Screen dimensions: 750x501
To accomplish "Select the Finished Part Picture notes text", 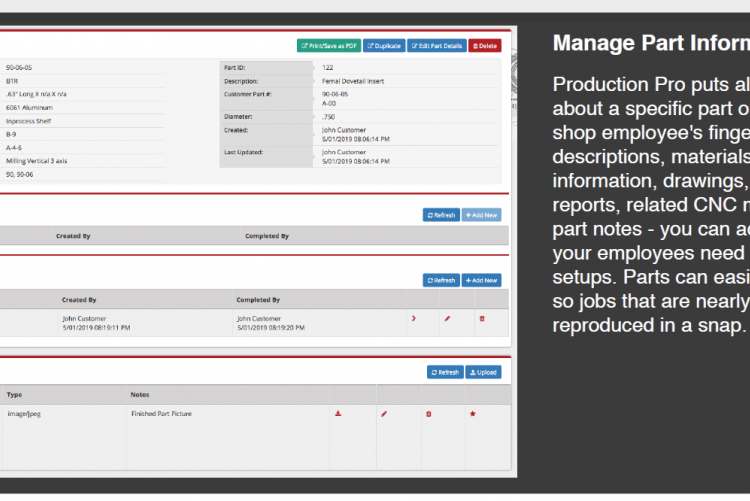I will tap(161, 413).
